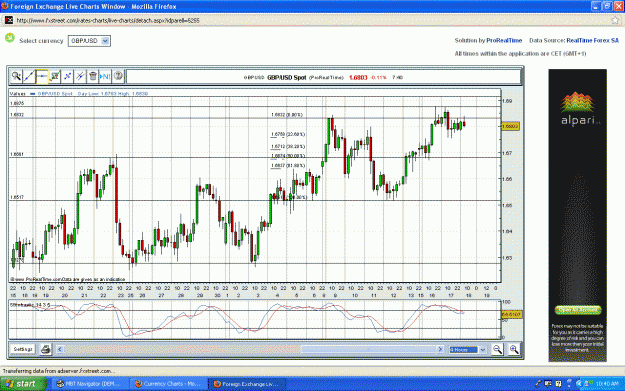Click the red 1.6803 price quote
The width and height of the screenshot is (625, 391).
(358, 77)
